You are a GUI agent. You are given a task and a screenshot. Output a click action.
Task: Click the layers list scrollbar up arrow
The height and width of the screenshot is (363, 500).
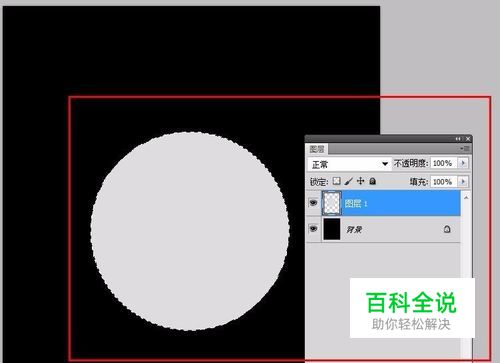click(x=466, y=198)
